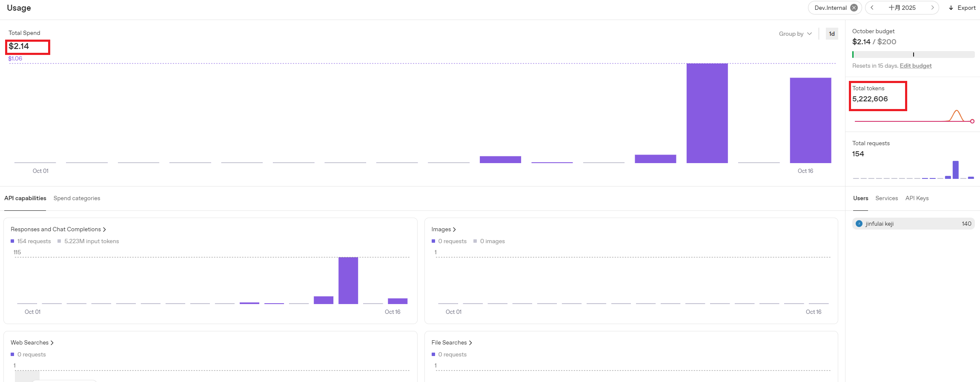
Task: Open the File Searches details
Action: [x=451, y=342]
